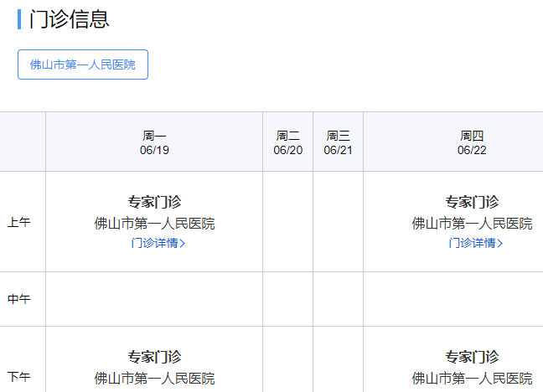Click hospital name in Monday morning cell
This screenshot has height=392, width=543.
[x=154, y=224]
